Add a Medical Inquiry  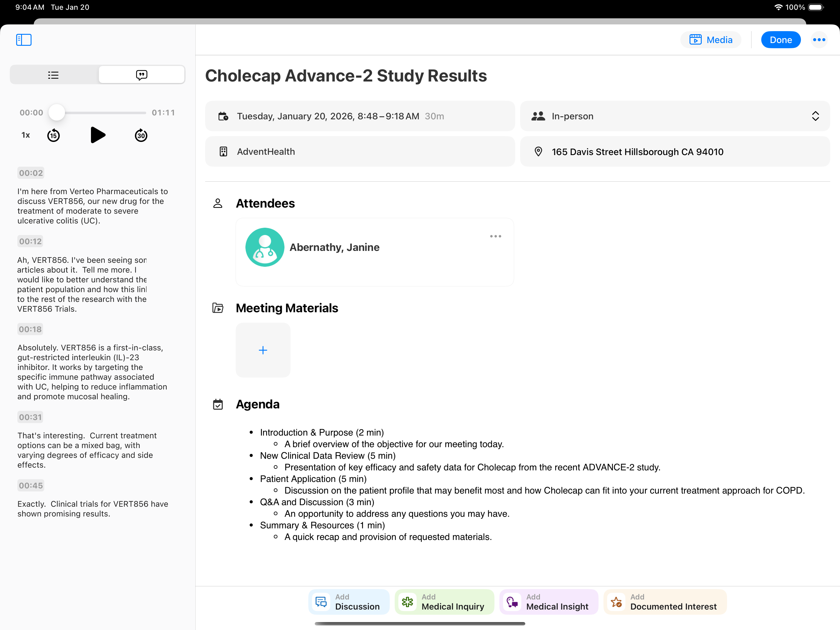tap(444, 602)
